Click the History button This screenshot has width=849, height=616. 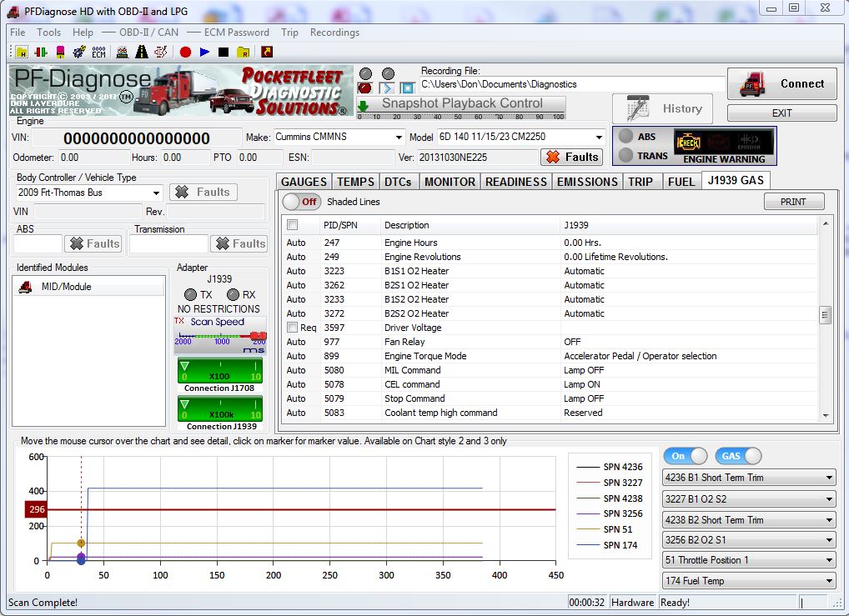[663, 109]
